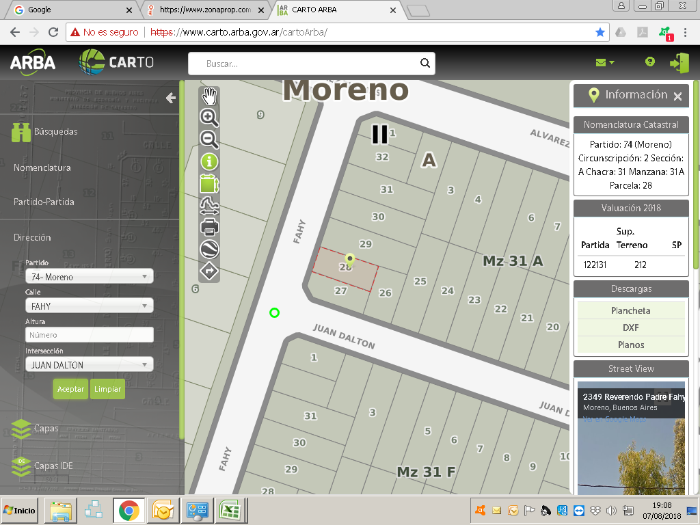Click the green circle marker on map
Image resolution: width=700 pixels, height=525 pixels.
coord(275,313)
